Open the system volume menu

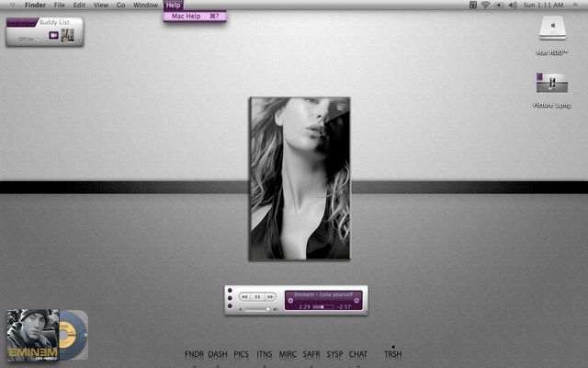click(513, 5)
